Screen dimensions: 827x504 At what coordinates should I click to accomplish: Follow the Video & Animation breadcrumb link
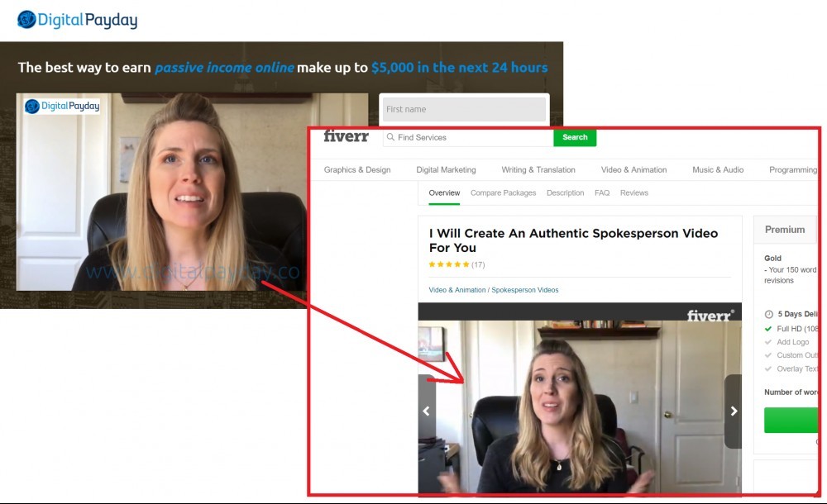click(457, 290)
